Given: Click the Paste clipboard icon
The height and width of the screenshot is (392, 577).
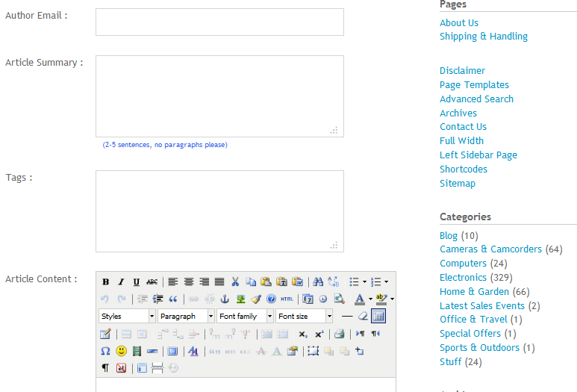Looking at the screenshot, I should coord(266,282).
